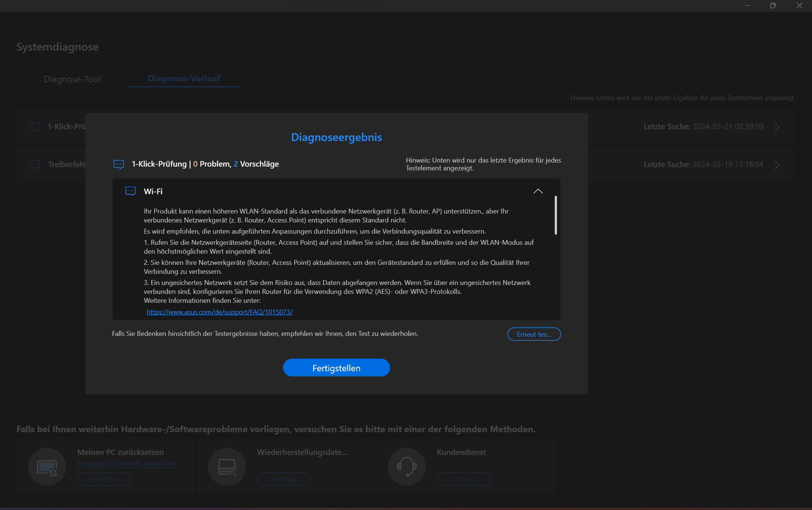Click the Erneut testen button
812x510 pixels.
click(534, 334)
